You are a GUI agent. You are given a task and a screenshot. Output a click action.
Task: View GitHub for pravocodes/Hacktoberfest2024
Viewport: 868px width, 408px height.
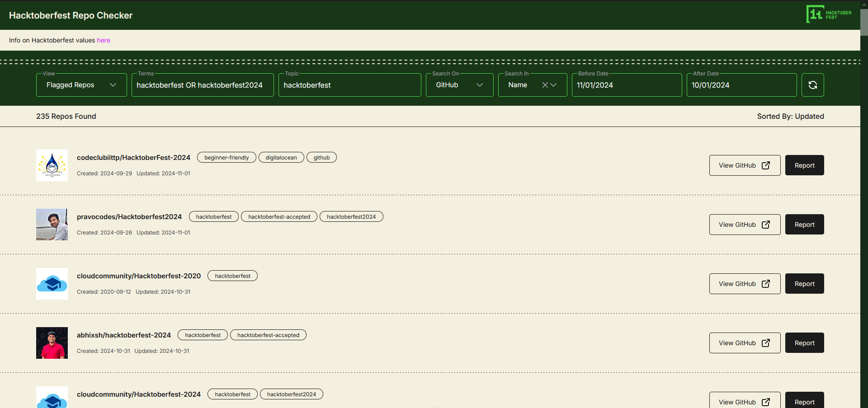pyautogui.click(x=745, y=225)
